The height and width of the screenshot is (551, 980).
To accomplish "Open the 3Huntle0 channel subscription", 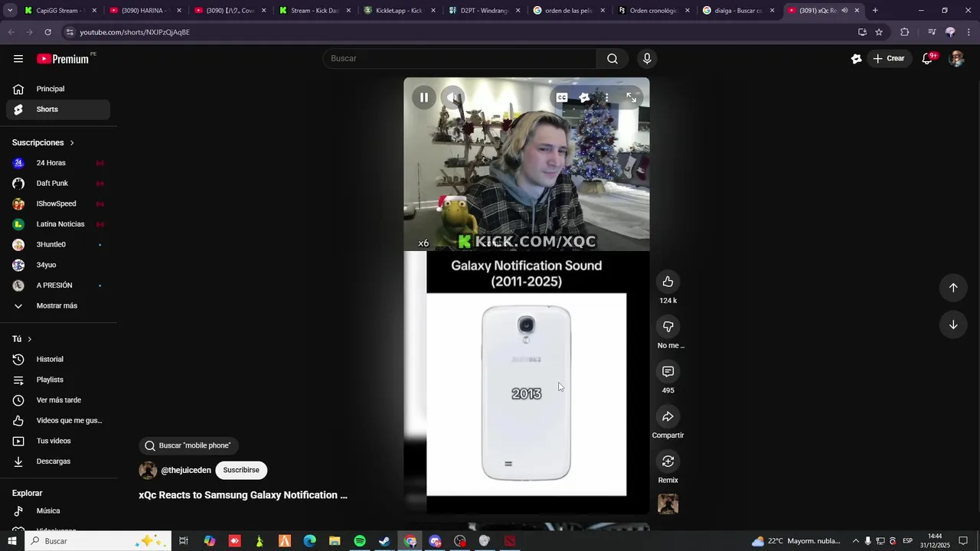I will coord(58,245).
